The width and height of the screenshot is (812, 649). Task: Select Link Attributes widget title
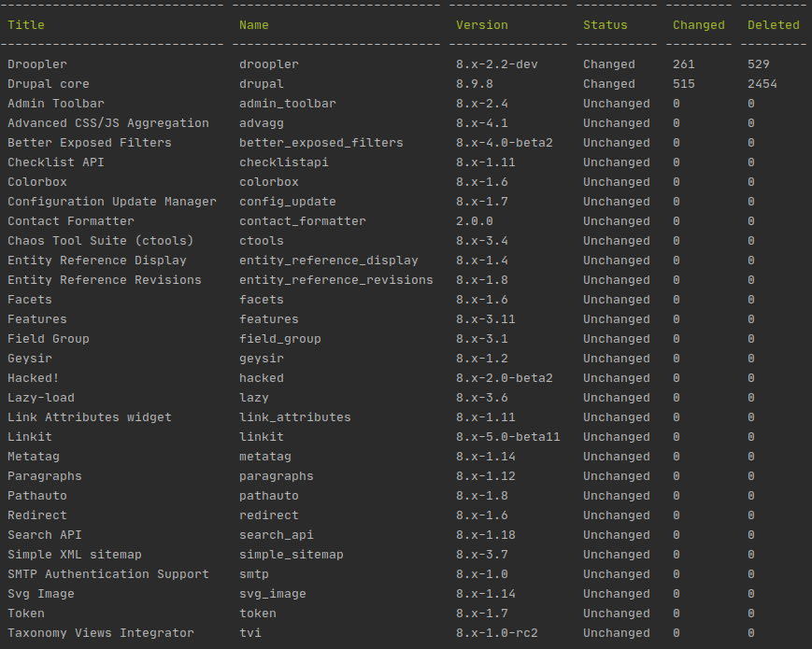90,418
